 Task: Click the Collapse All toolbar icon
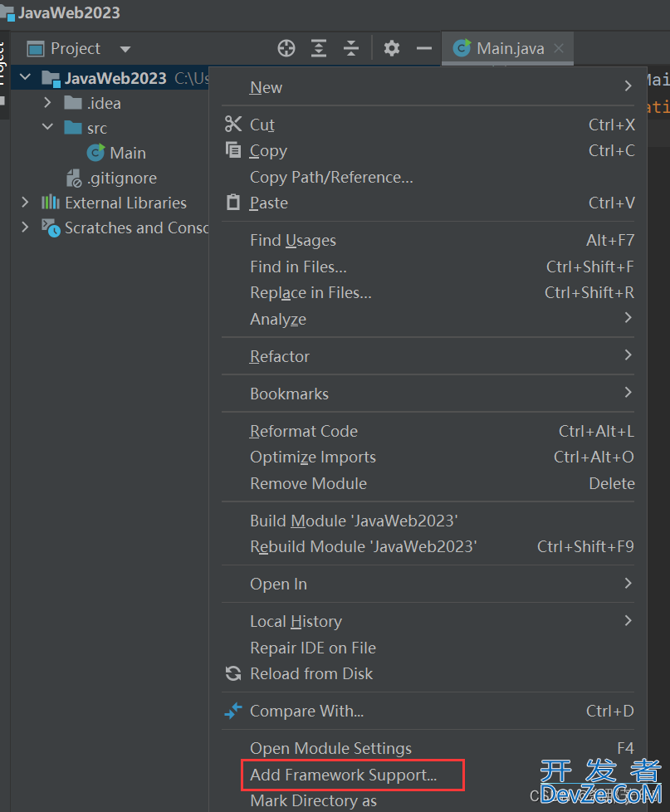[x=351, y=48]
